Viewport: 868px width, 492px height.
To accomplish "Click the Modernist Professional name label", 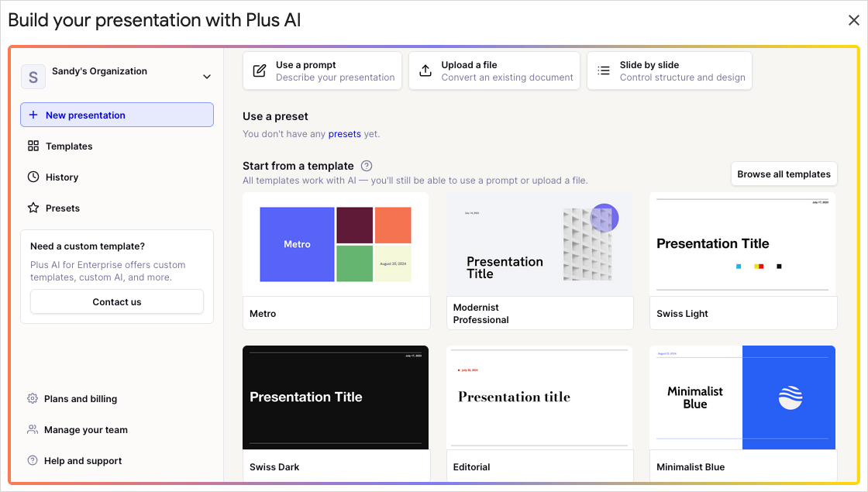I will tap(480, 313).
